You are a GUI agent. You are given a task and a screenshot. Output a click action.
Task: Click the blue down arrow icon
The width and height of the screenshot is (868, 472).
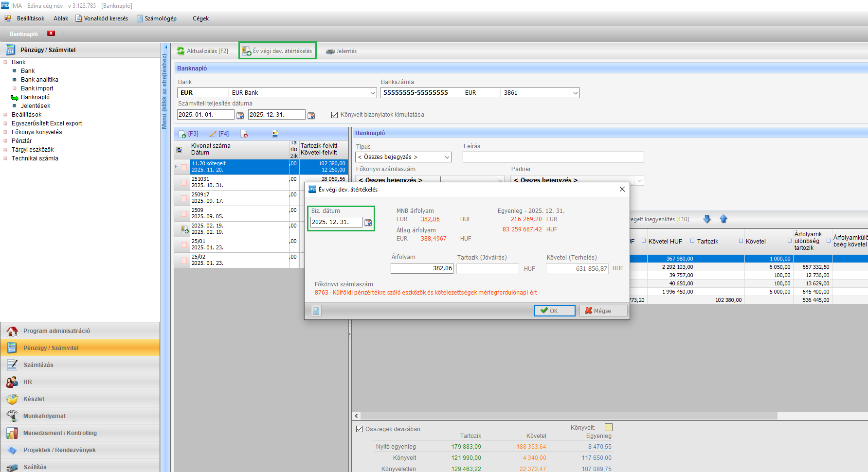707,219
